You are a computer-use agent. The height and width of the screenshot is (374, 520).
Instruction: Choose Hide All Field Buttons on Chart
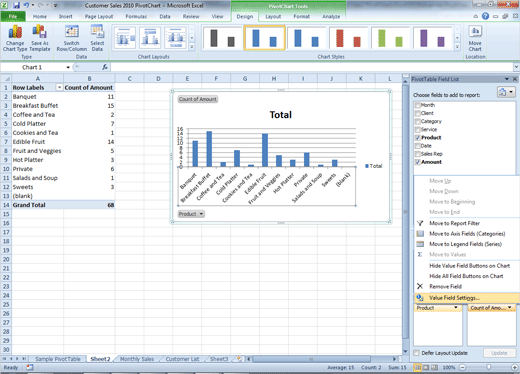point(467,276)
